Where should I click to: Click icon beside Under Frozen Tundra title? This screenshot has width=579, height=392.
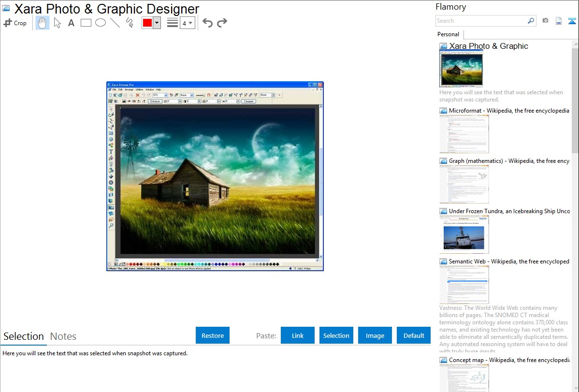443,211
